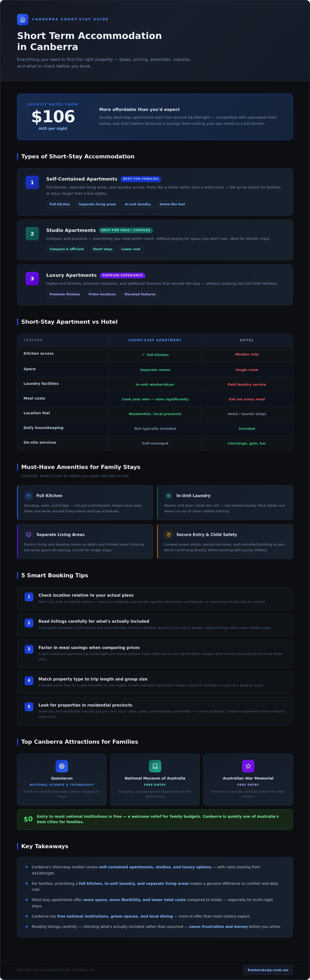Select the Full kitchen tag
This screenshot has width=310, height=980.
(x=60, y=204)
